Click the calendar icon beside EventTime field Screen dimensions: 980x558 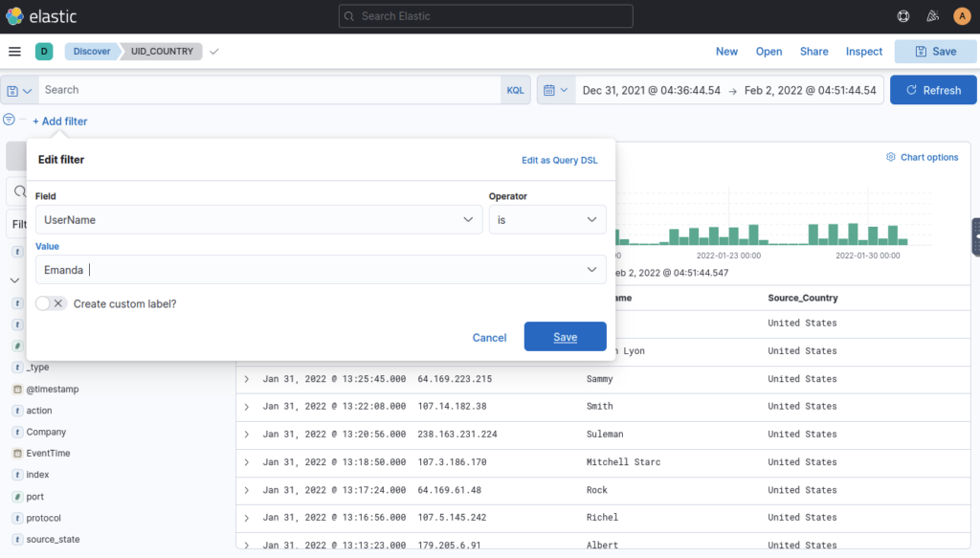[x=17, y=454]
